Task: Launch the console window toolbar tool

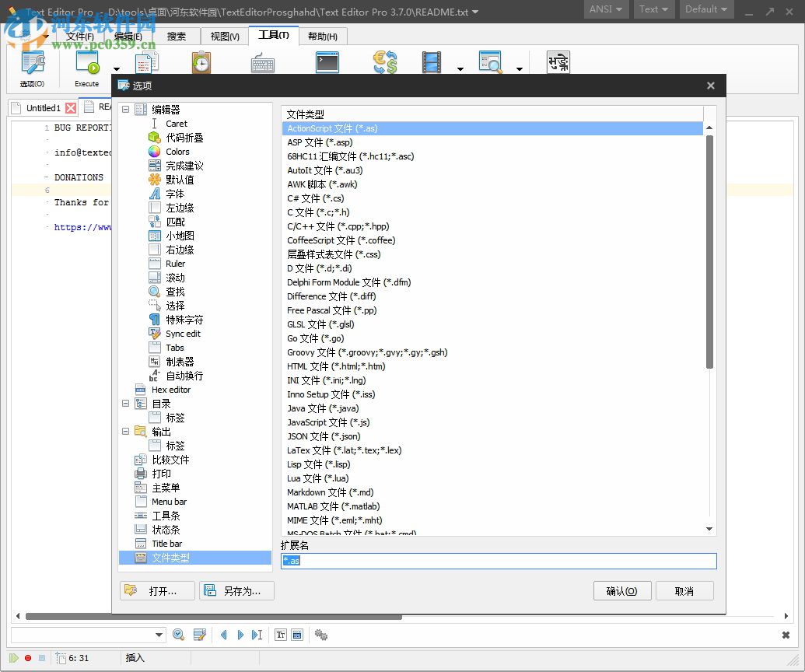Action: pyautogui.click(x=327, y=61)
